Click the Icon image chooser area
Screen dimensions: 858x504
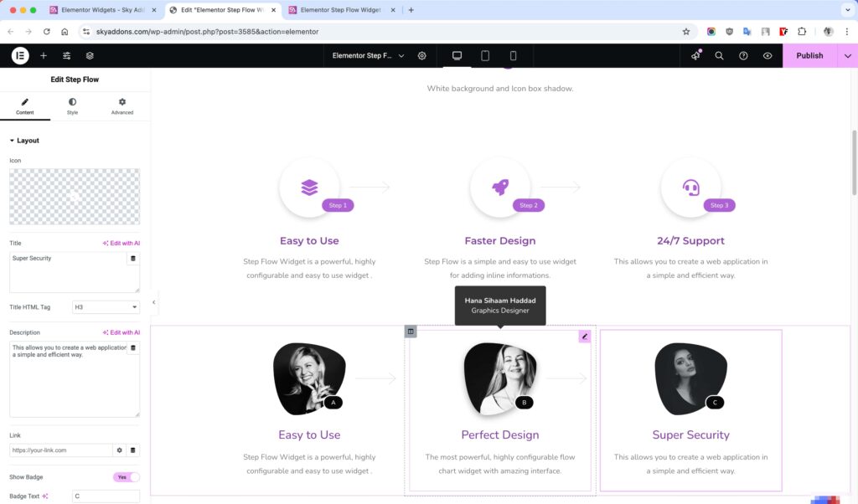click(x=75, y=196)
